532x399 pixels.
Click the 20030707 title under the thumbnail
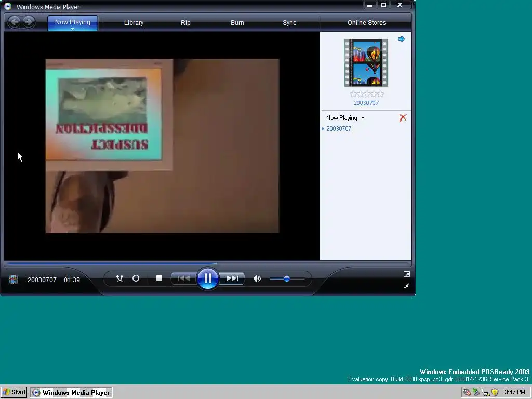pos(366,103)
